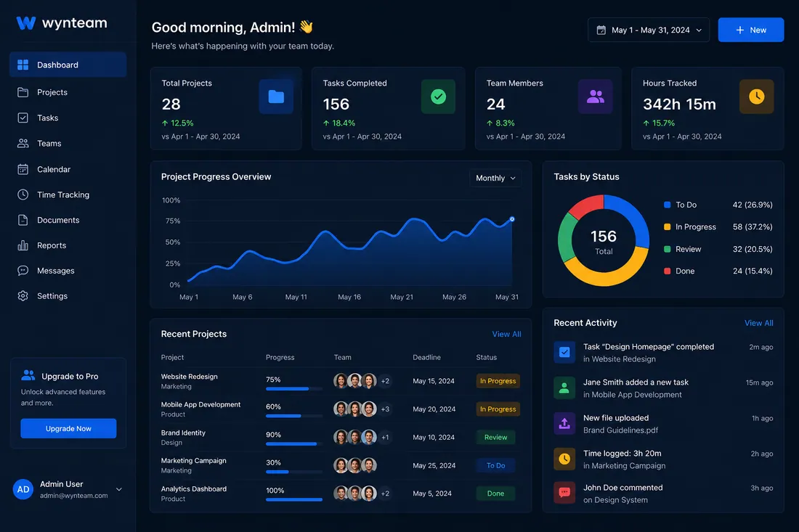Click the AD avatar circle

pos(23,489)
